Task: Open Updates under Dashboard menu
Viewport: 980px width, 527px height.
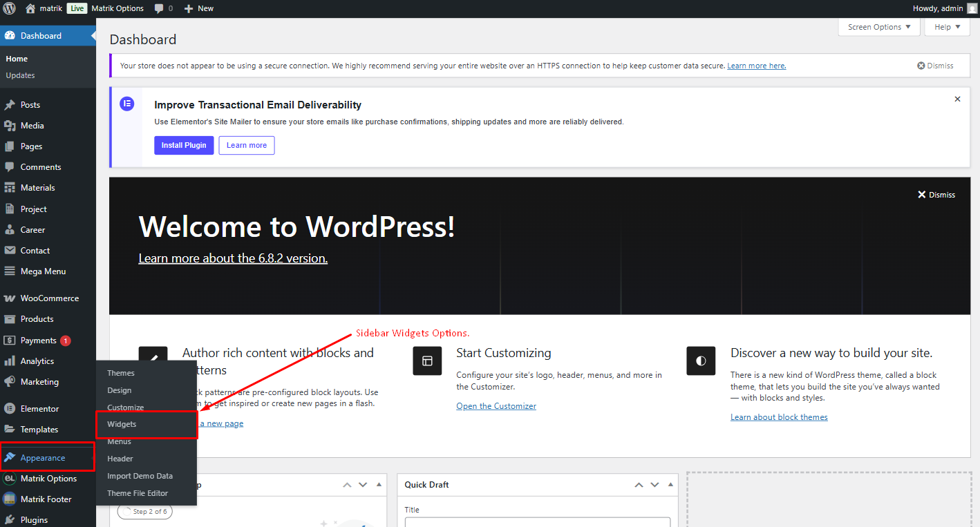Action: [x=20, y=75]
